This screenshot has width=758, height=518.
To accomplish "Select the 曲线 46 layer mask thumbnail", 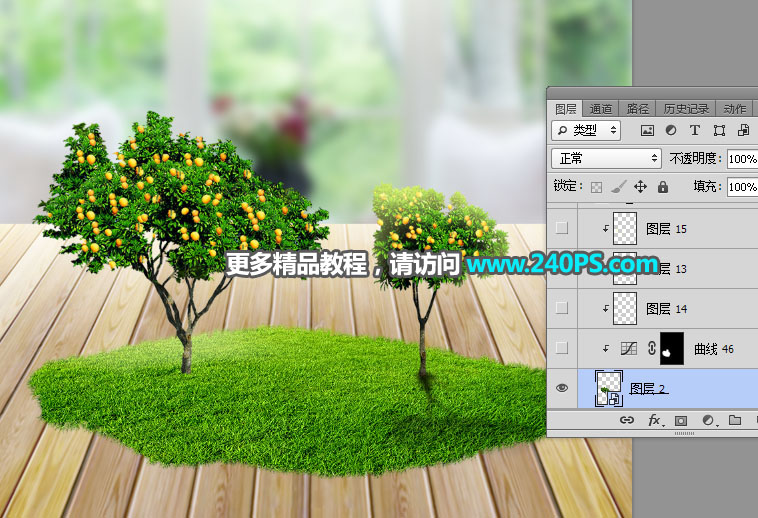I will coord(669,348).
